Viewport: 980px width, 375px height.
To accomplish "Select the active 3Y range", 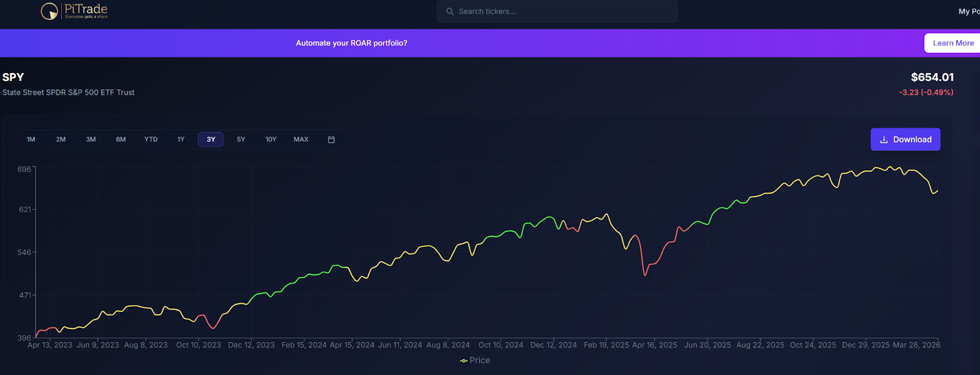I will (211, 140).
